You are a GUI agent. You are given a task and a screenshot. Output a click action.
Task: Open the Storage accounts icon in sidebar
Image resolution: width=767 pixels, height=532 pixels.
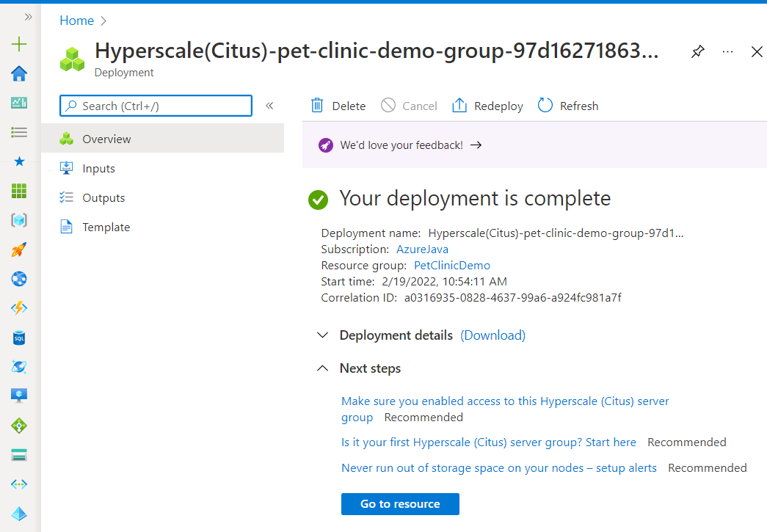tap(19, 455)
